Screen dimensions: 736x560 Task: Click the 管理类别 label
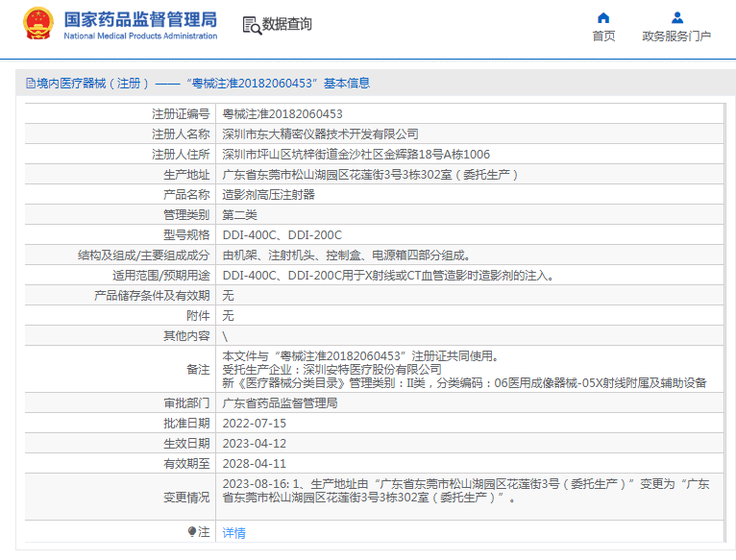coord(186,215)
